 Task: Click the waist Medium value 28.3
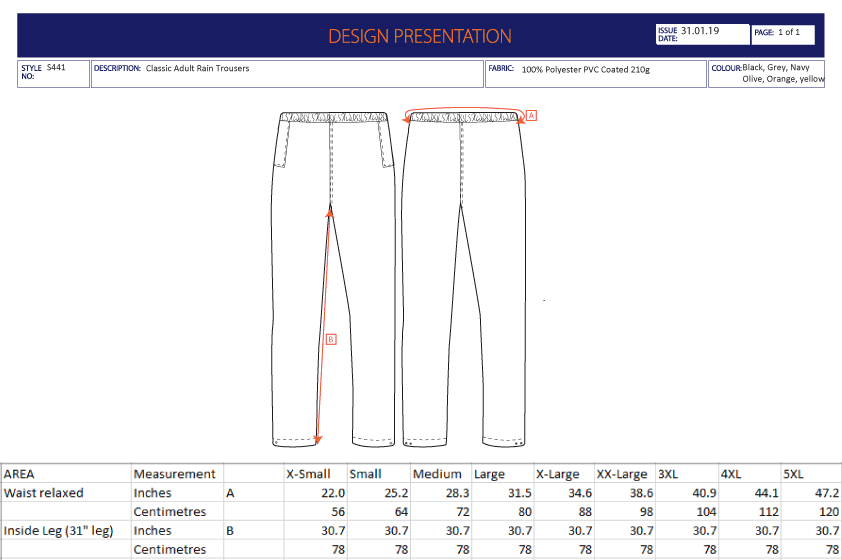click(458, 493)
